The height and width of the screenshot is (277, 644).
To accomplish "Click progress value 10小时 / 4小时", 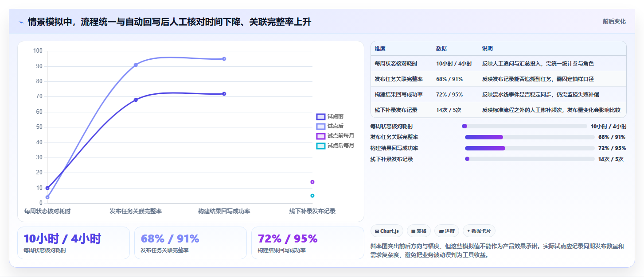I will click(x=608, y=126).
